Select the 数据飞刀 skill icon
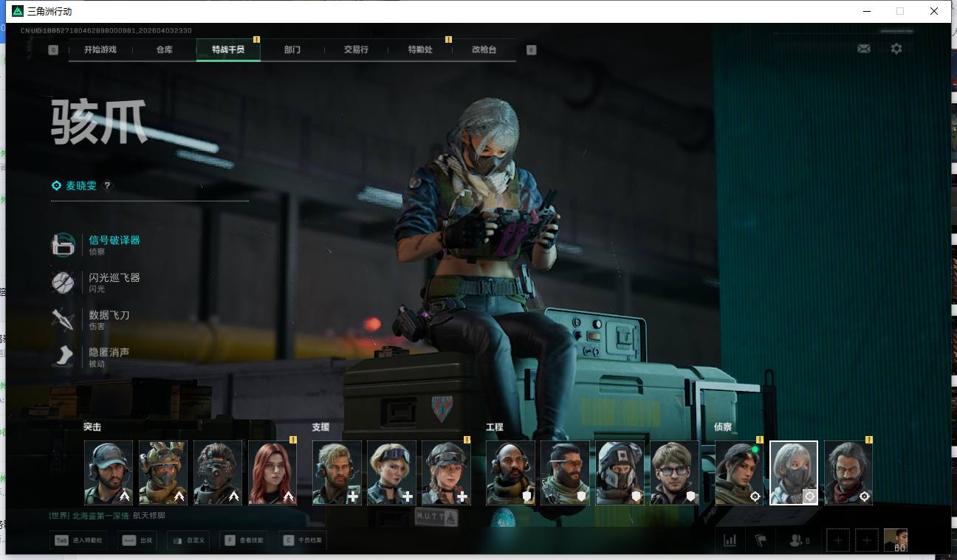 (x=63, y=319)
